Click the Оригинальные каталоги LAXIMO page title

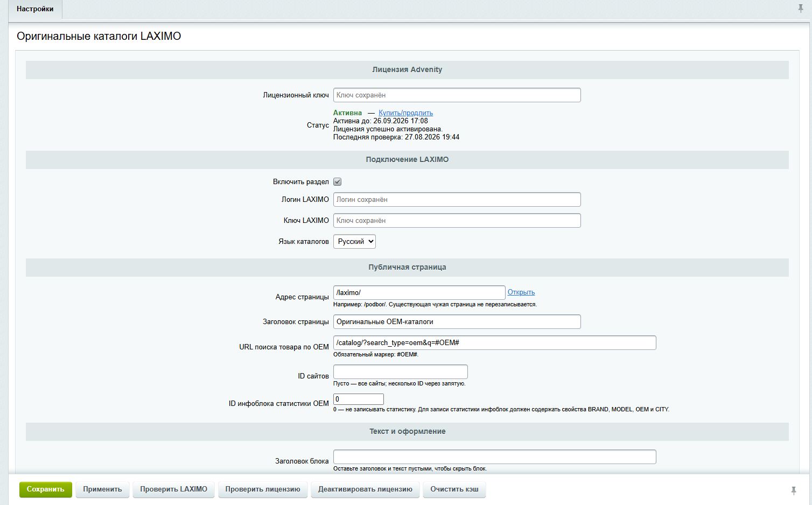pyautogui.click(x=99, y=37)
